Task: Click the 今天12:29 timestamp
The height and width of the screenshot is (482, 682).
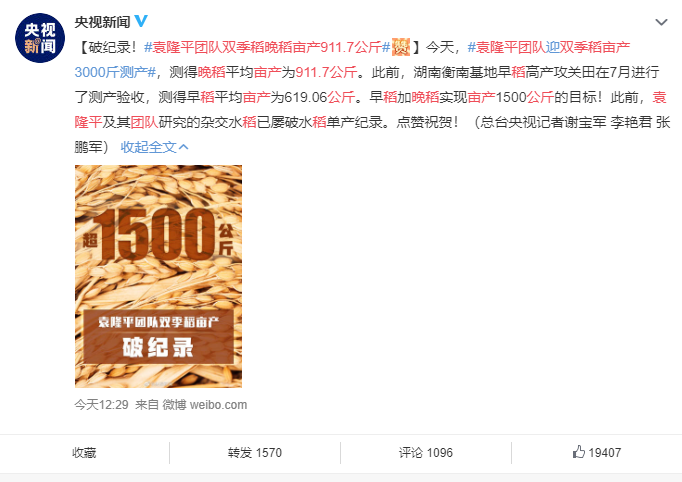Action: point(101,405)
